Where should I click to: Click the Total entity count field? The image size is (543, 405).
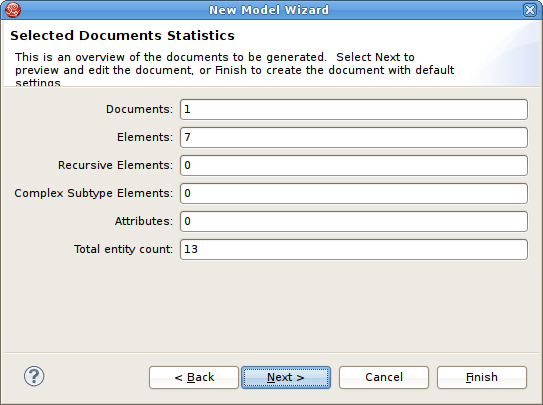pyautogui.click(x=354, y=250)
